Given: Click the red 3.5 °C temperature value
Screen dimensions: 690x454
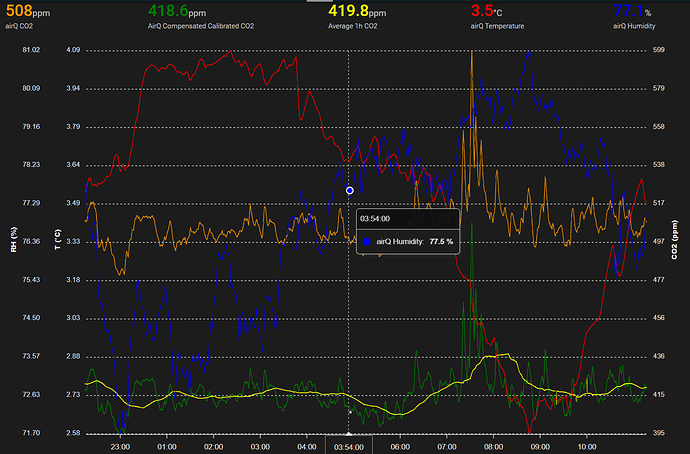Looking at the screenshot, I should tap(486, 11).
